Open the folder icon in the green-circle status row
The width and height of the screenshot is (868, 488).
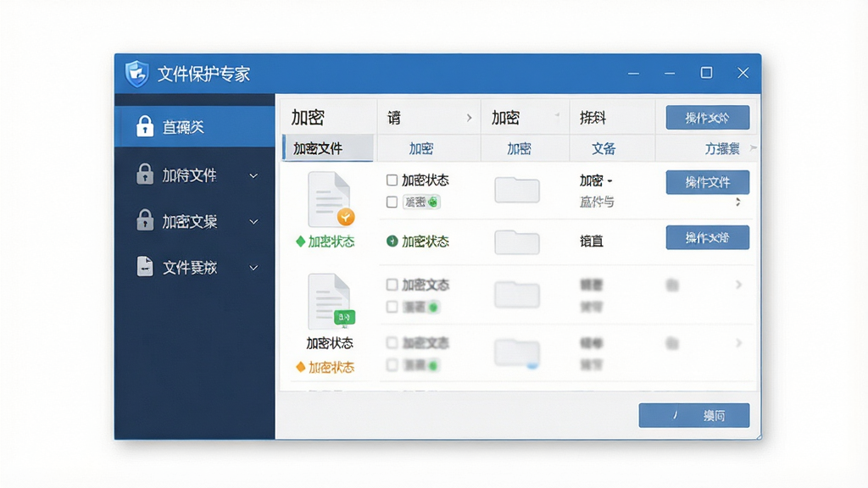517,242
